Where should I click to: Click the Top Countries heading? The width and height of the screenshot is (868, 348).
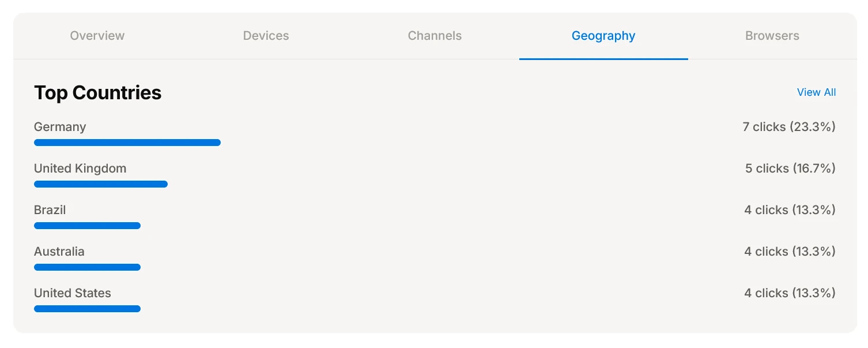pyautogui.click(x=98, y=92)
